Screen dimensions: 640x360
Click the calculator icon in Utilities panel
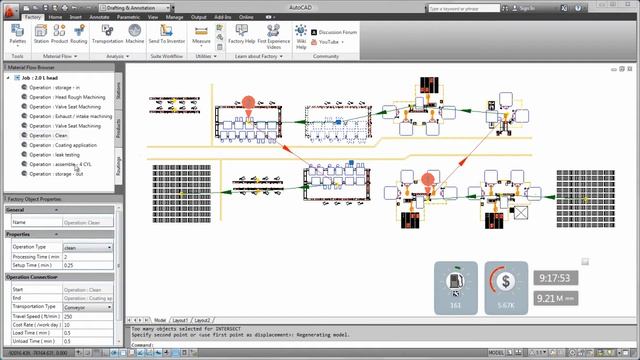(x=220, y=47)
